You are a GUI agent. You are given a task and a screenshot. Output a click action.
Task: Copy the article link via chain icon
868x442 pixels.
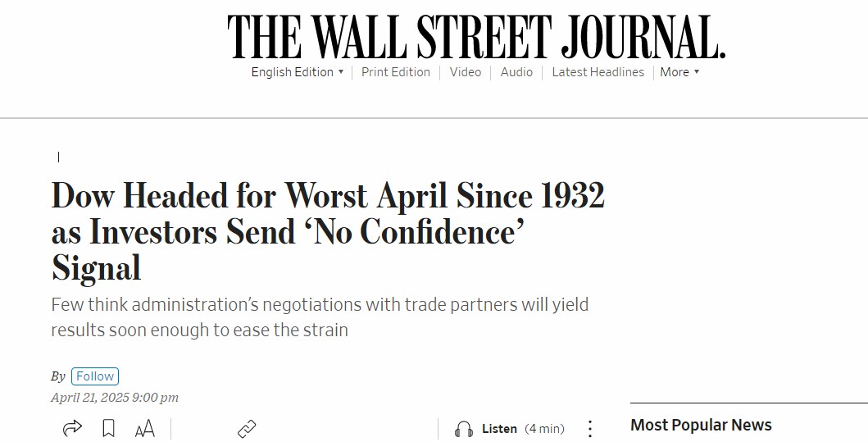click(x=247, y=428)
